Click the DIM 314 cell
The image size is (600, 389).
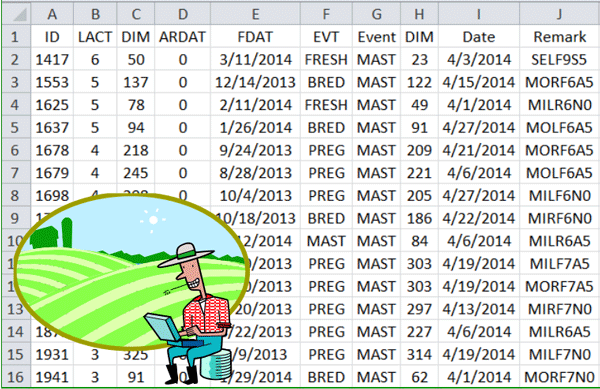[x=419, y=355]
